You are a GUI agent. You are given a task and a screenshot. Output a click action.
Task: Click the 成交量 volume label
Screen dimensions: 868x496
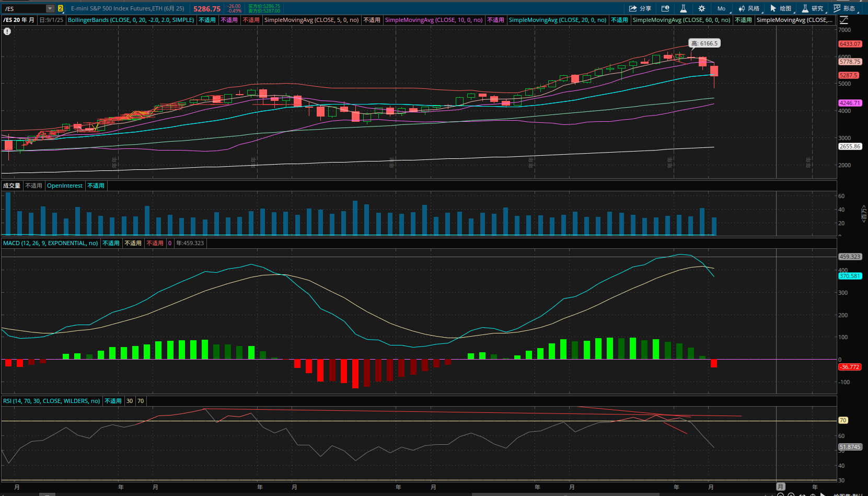coord(11,186)
